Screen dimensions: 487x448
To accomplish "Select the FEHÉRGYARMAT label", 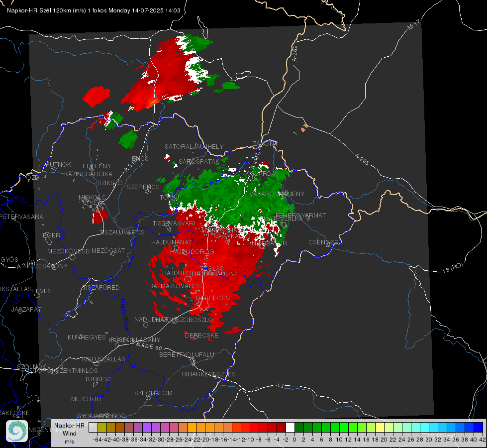I will tap(300, 215).
